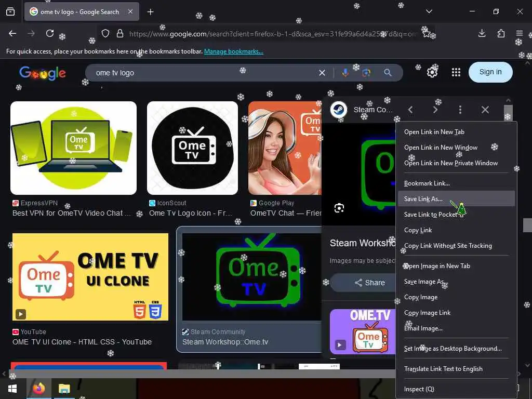This screenshot has height=399, width=532.
Task: Click the Steam Workshop::Ome.tv caption text
Action: click(225, 342)
